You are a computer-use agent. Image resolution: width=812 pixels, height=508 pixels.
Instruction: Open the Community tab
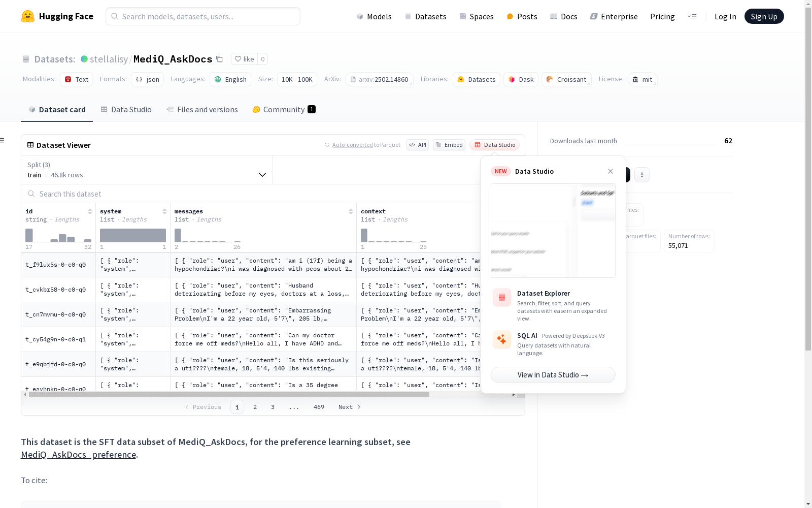pyautogui.click(x=284, y=109)
